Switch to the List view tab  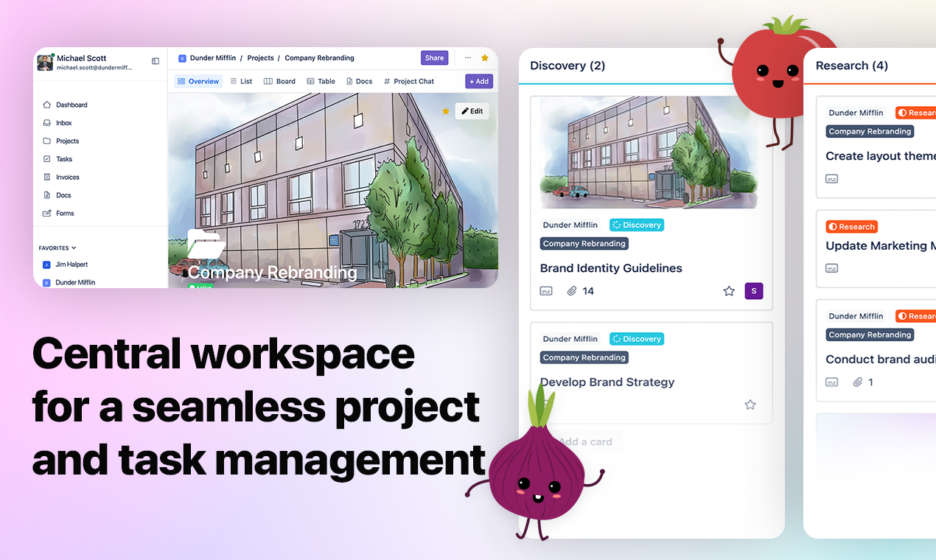click(x=241, y=81)
